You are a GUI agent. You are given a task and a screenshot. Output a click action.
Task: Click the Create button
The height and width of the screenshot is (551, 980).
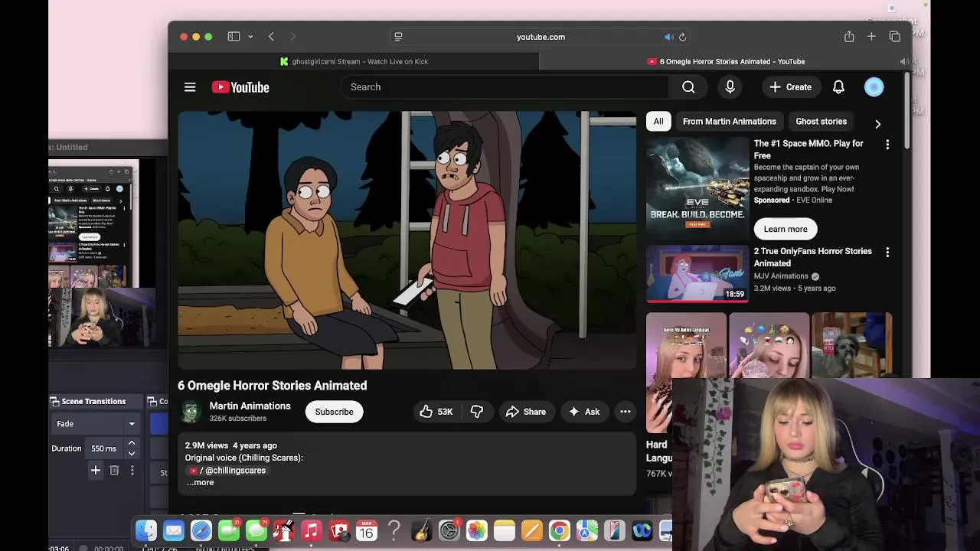click(790, 87)
